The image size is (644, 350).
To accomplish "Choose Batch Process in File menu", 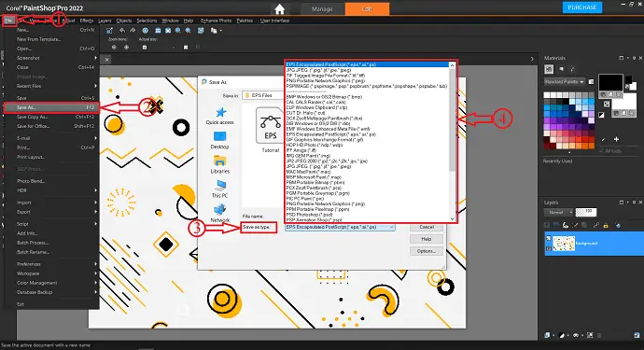I will [x=51, y=243].
